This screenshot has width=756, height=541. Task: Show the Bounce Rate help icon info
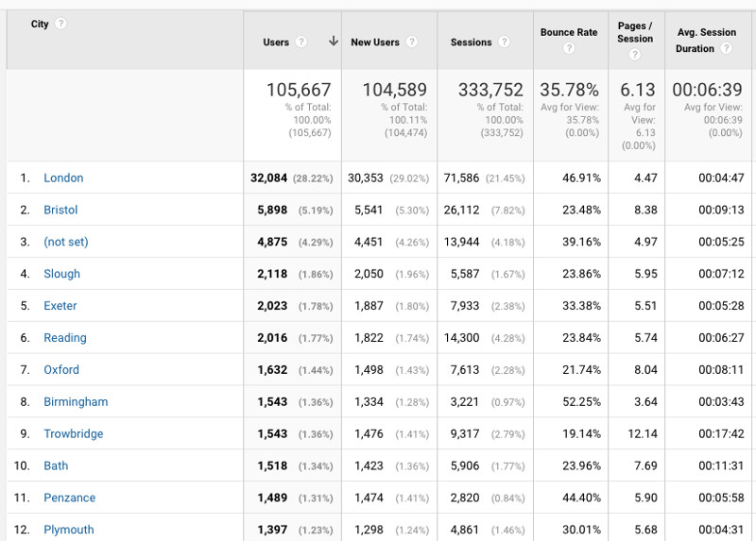coord(569,49)
